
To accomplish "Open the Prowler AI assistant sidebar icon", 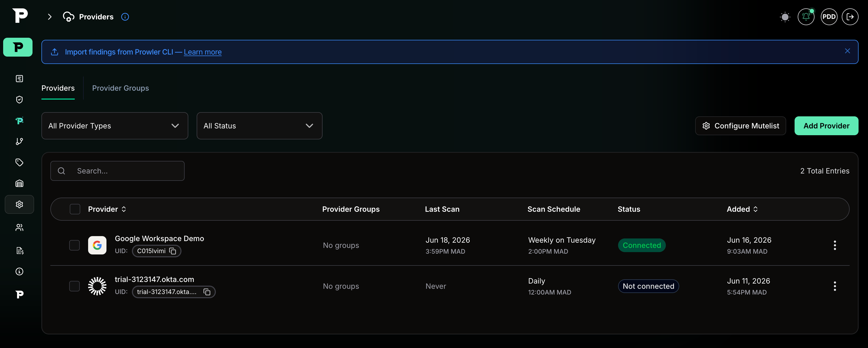I will (20, 121).
